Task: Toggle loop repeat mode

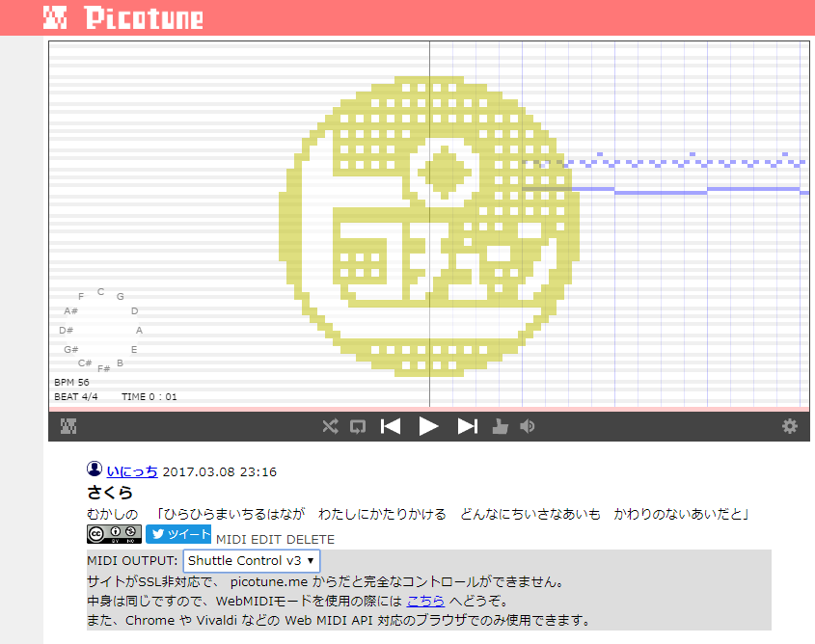Action: point(358,426)
